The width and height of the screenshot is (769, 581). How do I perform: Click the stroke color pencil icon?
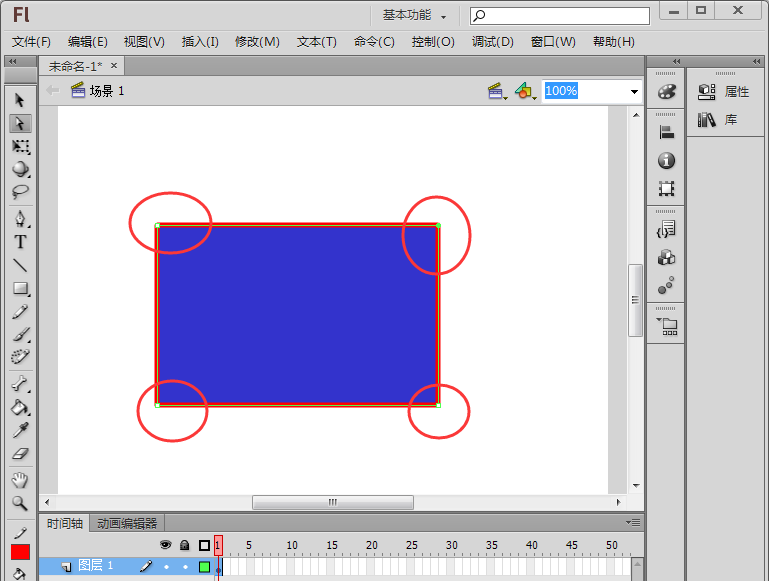[x=20, y=532]
